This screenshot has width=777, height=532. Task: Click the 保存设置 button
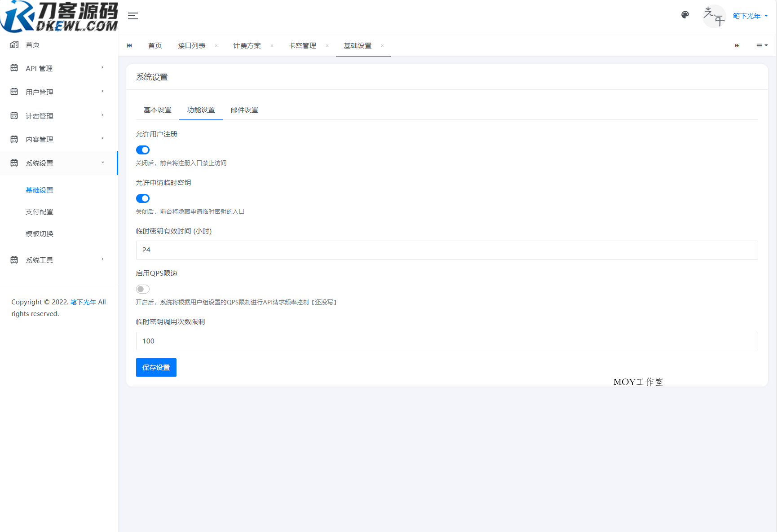pyautogui.click(x=156, y=367)
